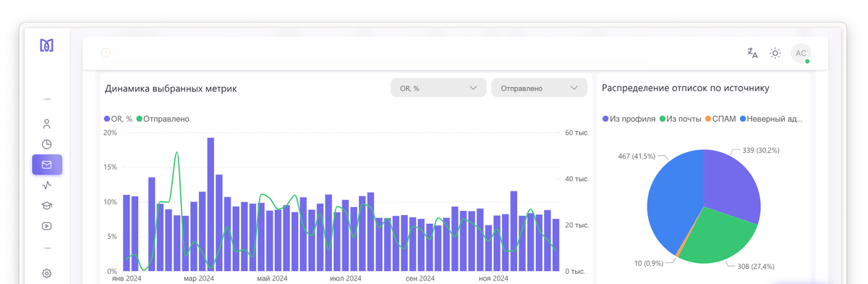The width and height of the screenshot is (868, 284).
Task: Expand the "Отправлено" metric dropdown
Action: pyautogui.click(x=539, y=88)
